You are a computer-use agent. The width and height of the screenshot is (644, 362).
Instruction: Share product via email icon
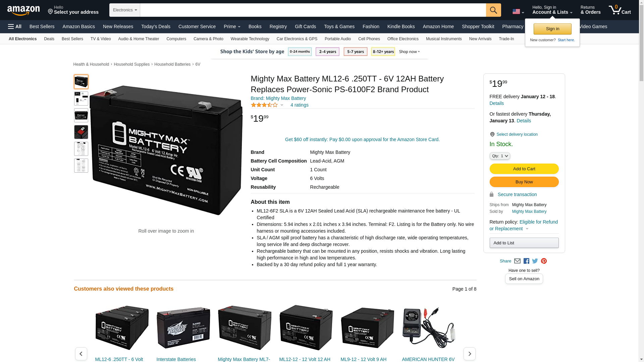click(x=517, y=261)
